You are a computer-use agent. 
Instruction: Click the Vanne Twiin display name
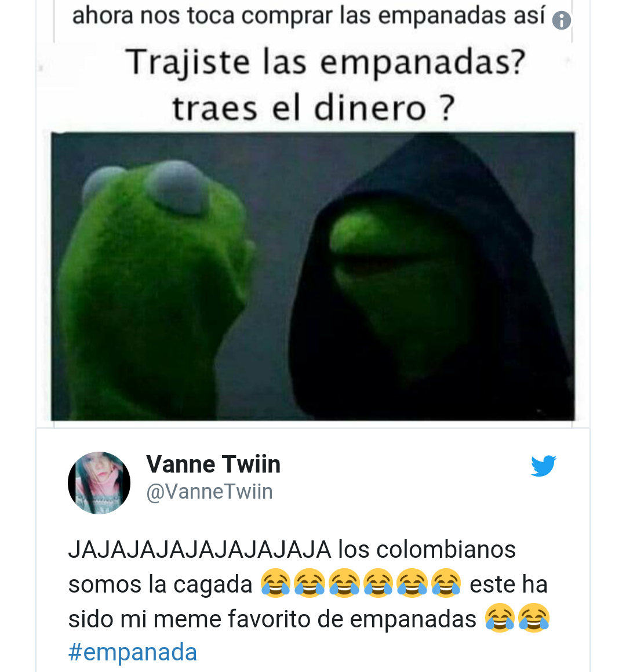tap(213, 464)
